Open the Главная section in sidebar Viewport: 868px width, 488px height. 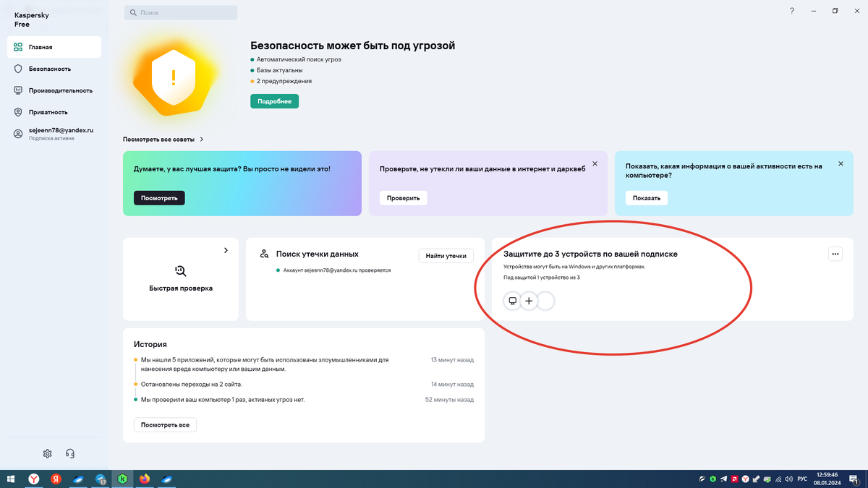(x=54, y=47)
